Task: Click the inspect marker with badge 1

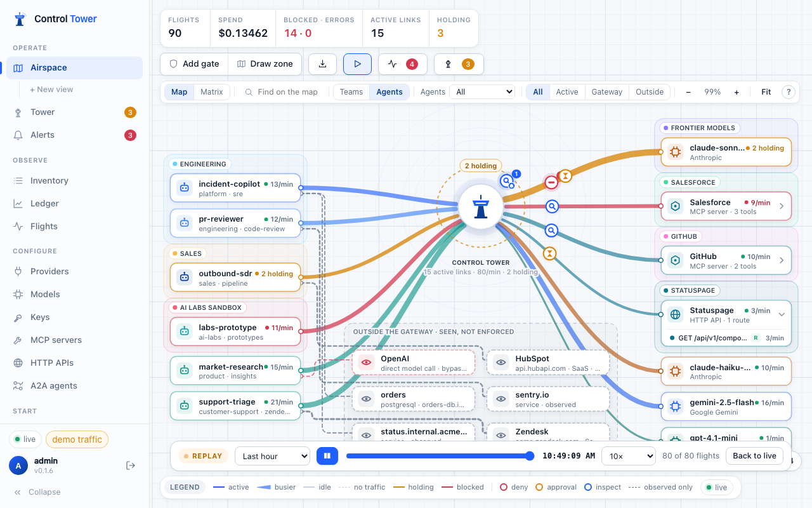Action: [507, 182]
